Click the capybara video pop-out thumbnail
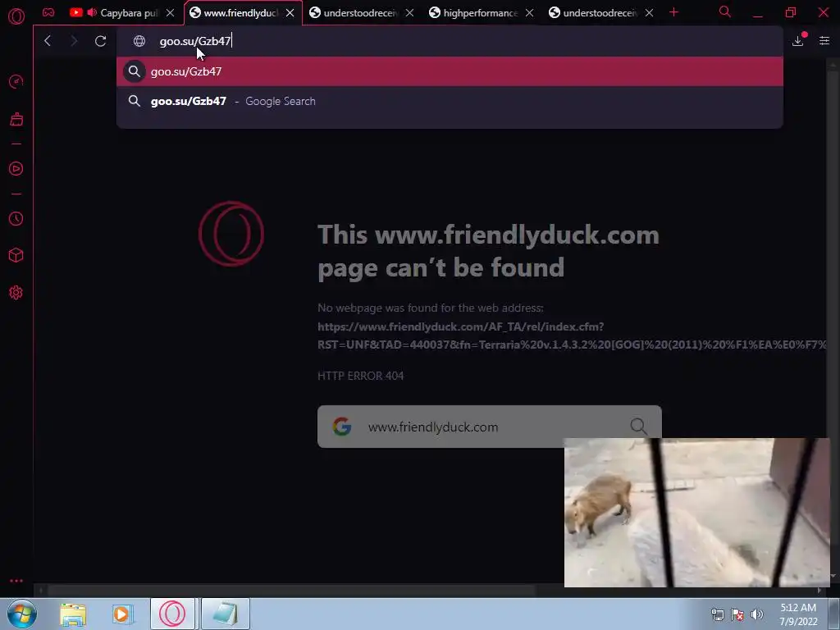This screenshot has height=630, width=840. point(697,513)
